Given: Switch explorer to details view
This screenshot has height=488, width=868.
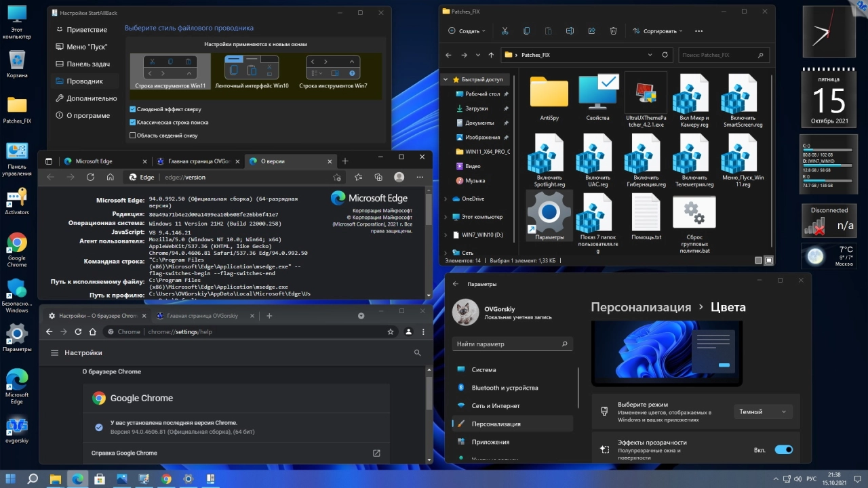Looking at the screenshot, I should pyautogui.click(x=758, y=260).
